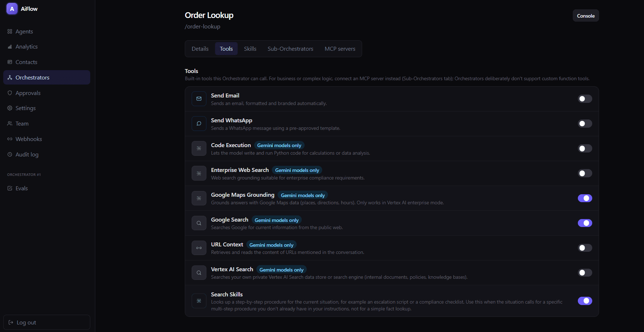Click the Google Search magnifier icon

pyautogui.click(x=199, y=223)
